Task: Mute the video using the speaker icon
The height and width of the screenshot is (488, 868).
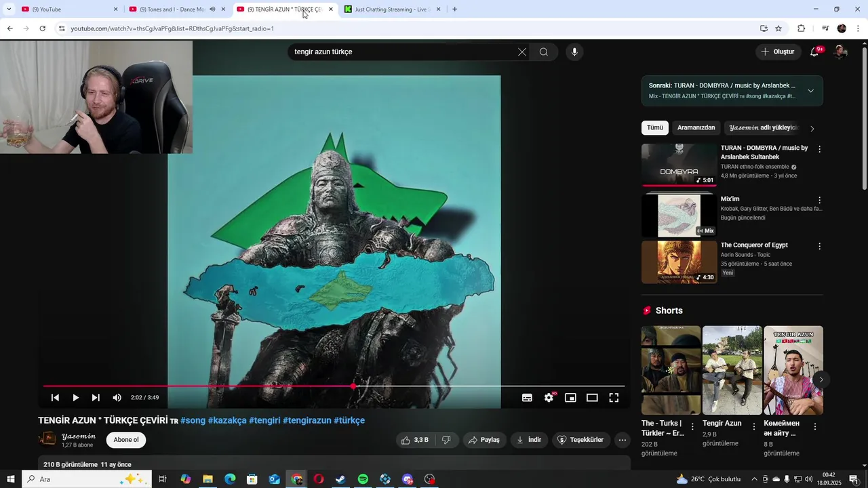Action: point(117,398)
